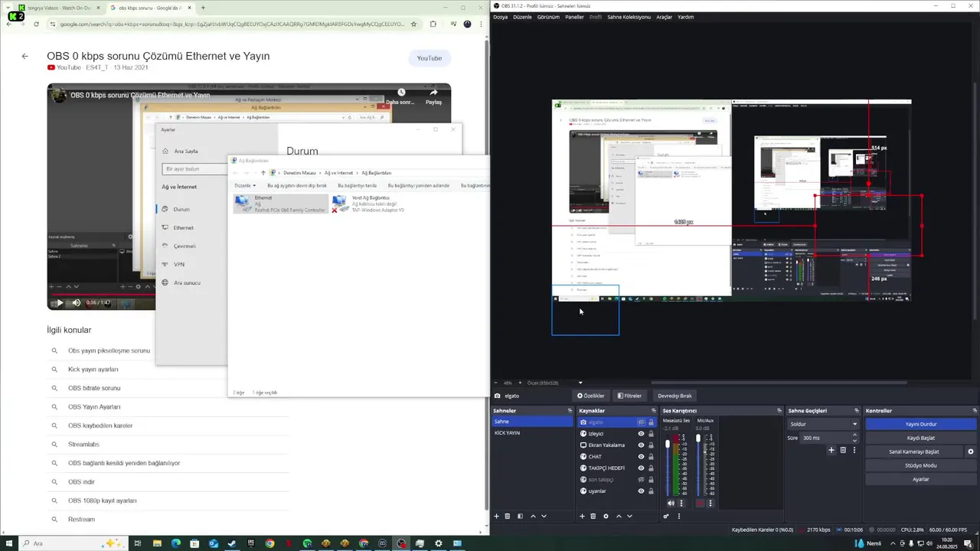The width and height of the screenshot is (980, 551).
Task: Open the Düzenle menu in OBS
Action: (x=522, y=17)
